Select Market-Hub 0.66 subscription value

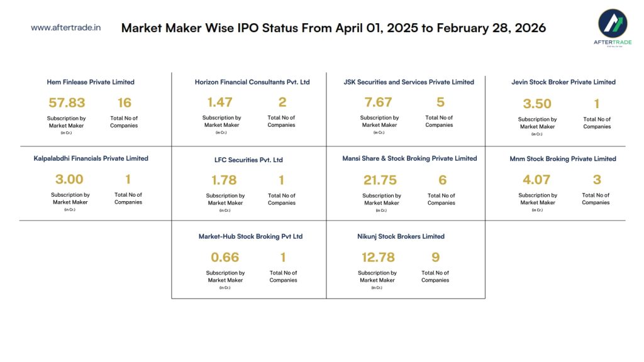click(x=225, y=258)
